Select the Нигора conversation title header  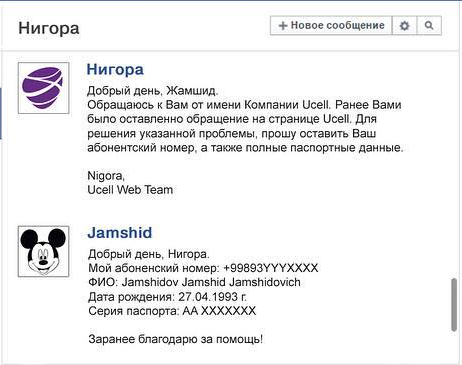pyautogui.click(x=49, y=28)
